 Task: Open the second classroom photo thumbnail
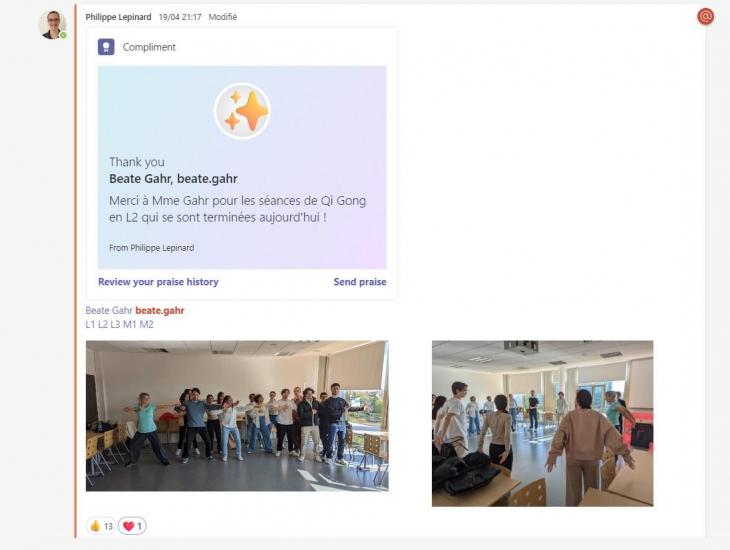[542, 423]
